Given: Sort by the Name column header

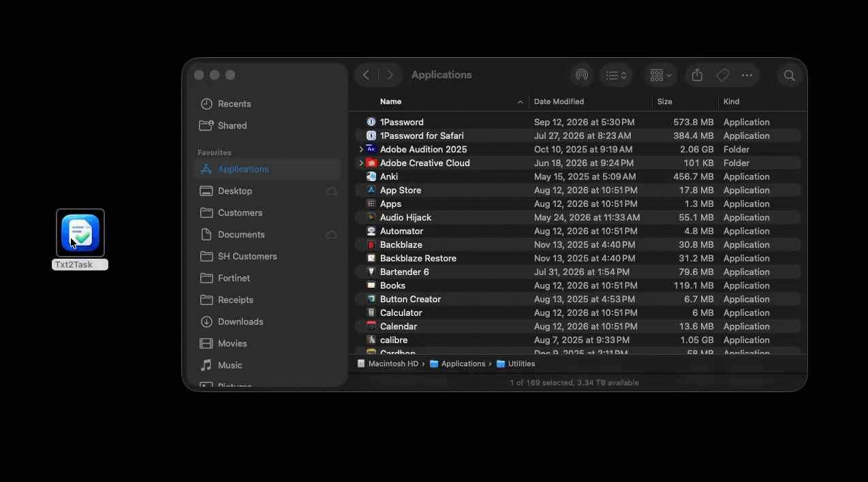Looking at the screenshot, I should coord(390,101).
